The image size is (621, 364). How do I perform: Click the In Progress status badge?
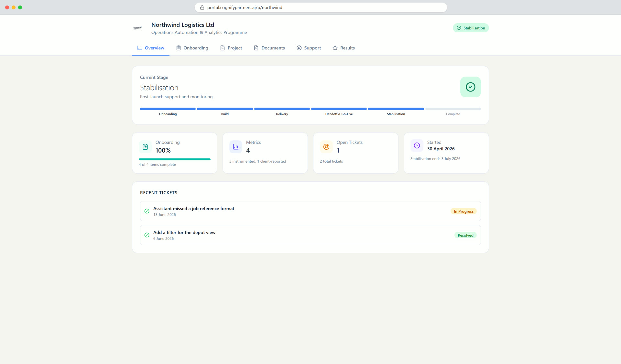pos(463,211)
